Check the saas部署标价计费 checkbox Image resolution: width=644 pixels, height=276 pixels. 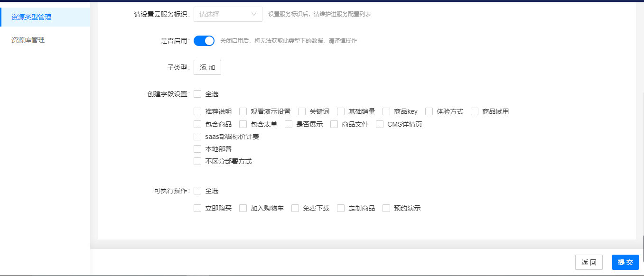[198, 137]
